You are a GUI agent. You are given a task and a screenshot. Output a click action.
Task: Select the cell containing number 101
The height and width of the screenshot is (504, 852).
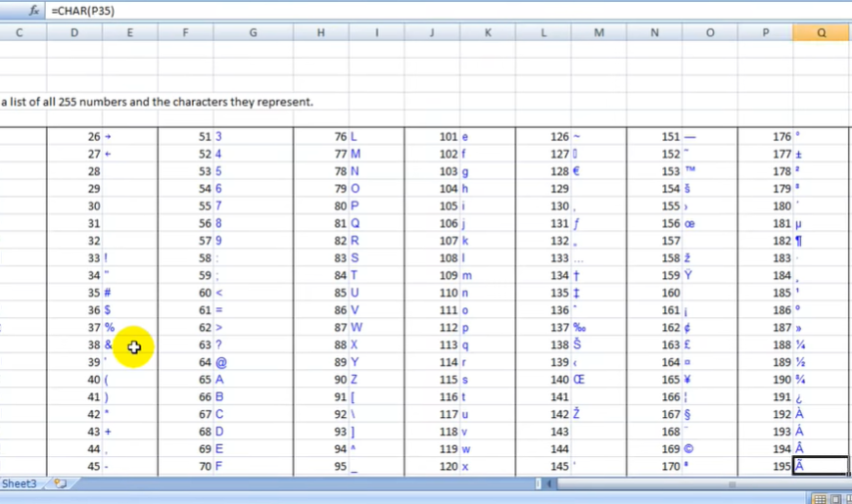point(432,136)
